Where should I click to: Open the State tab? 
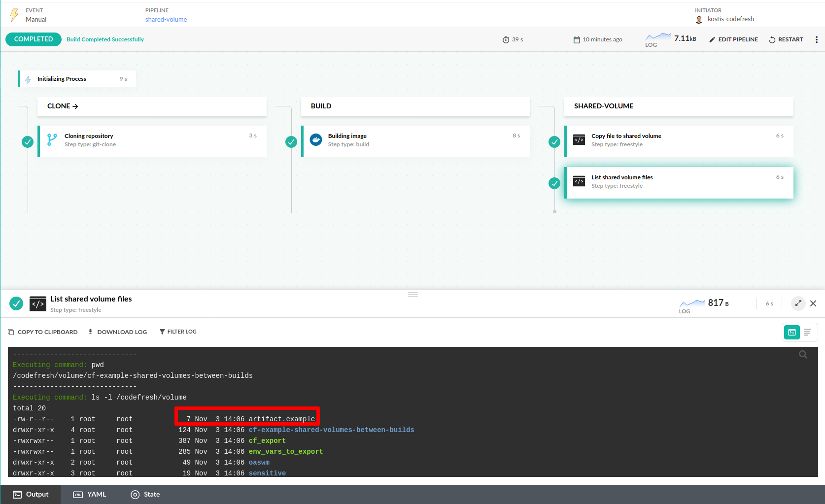coord(145,494)
